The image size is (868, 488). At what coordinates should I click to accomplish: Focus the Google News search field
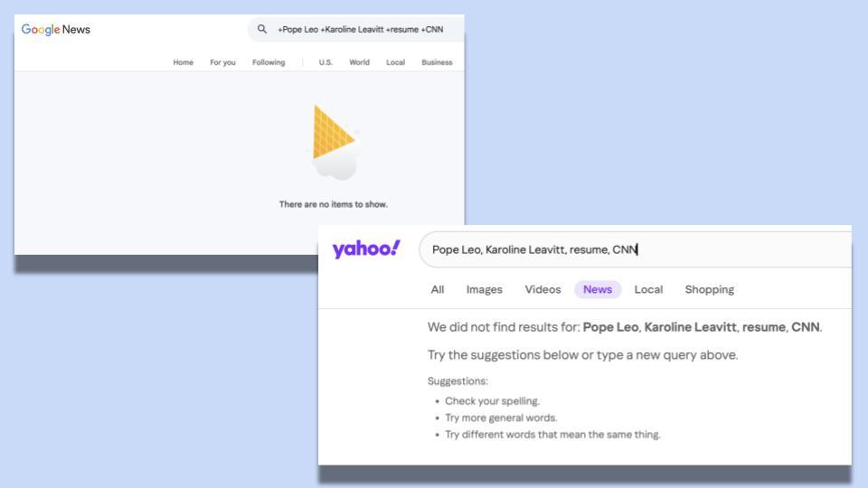[362, 30]
